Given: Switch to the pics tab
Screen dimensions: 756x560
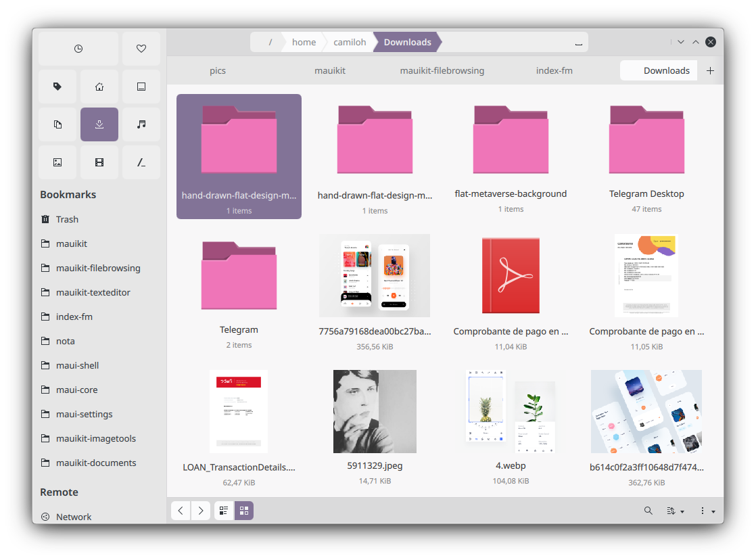Looking at the screenshot, I should pyautogui.click(x=217, y=70).
